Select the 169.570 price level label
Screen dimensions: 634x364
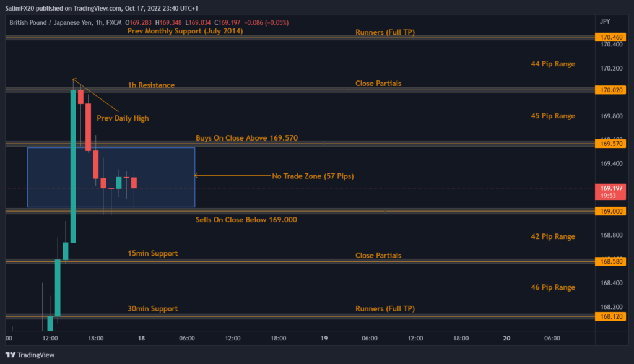tap(612, 144)
